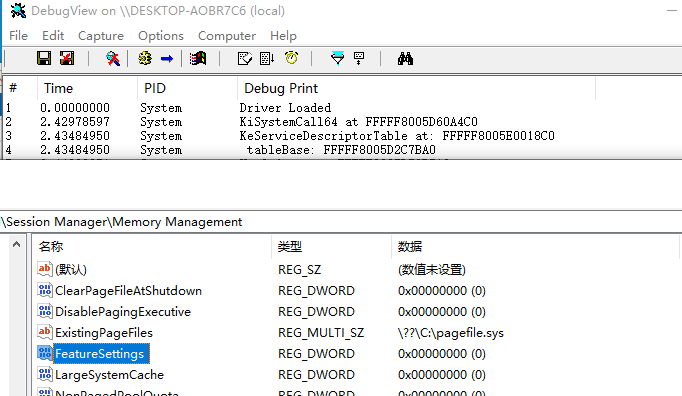Click the 名称 column header
The width and height of the screenshot is (682, 396).
(x=152, y=247)
